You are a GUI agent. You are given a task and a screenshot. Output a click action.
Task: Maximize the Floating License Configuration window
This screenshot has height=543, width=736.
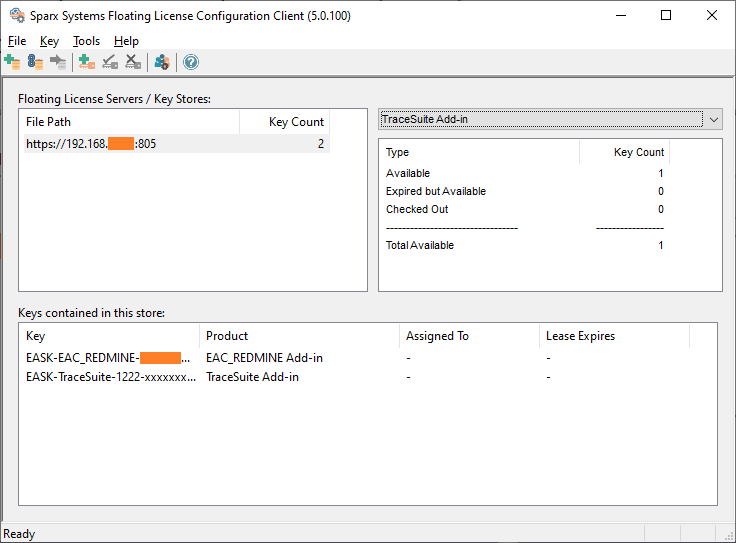pos(666,15)
